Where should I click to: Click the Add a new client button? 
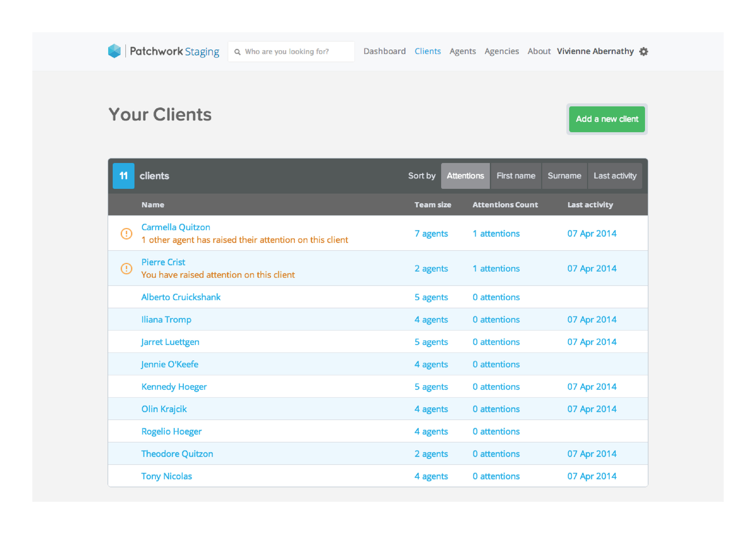607,119
